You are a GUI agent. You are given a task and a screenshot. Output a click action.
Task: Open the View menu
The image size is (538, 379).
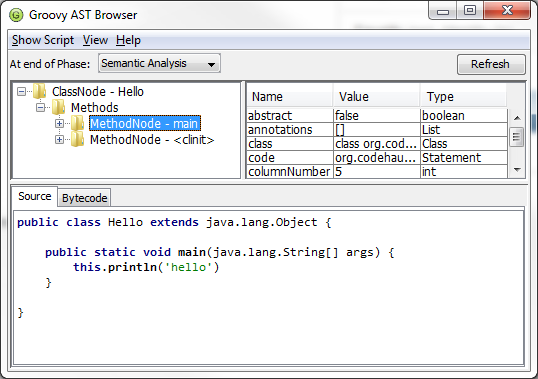[x=95, y=40]
